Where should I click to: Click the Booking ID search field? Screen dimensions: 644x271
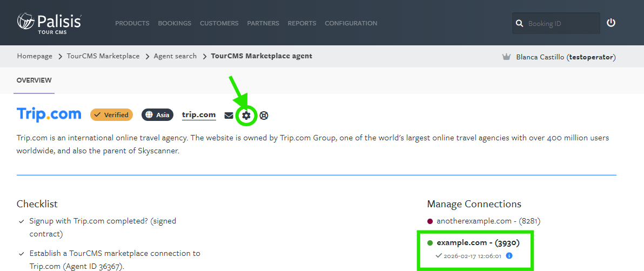tap(556, 23)
